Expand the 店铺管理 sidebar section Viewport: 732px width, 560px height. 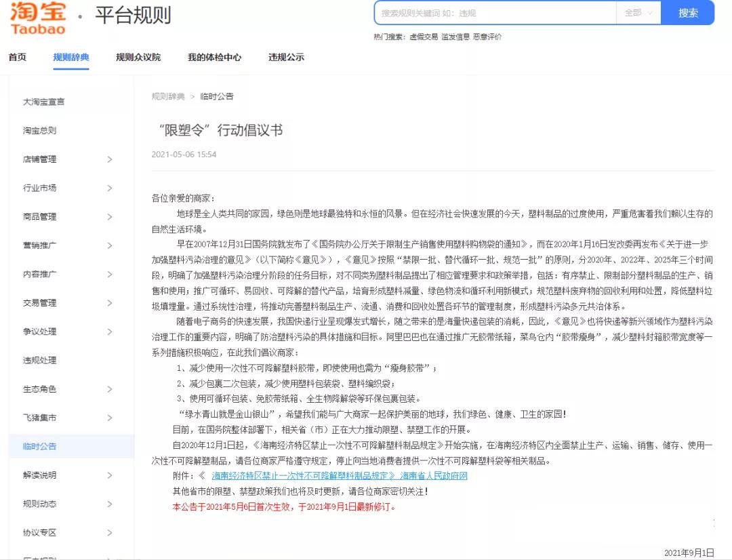tap(43, 159)
